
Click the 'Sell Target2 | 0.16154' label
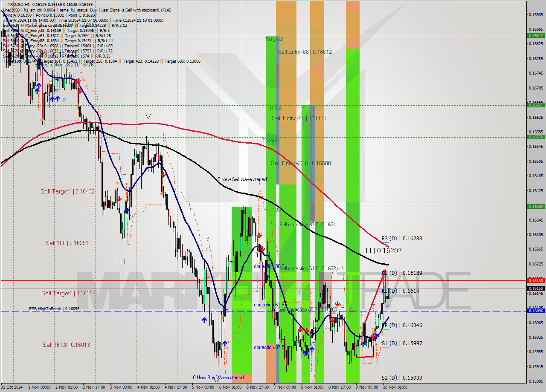tap(69, 294)
